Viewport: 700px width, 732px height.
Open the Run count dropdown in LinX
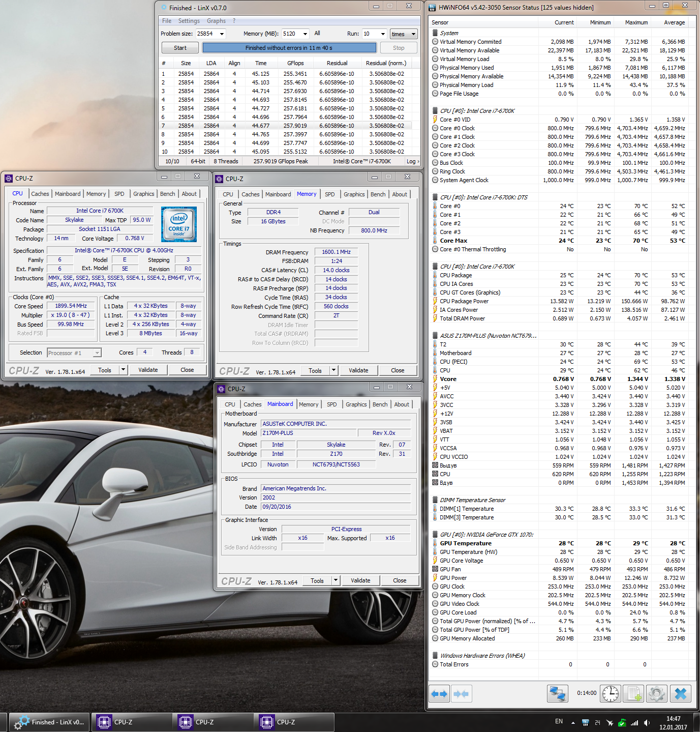[383, 34]
